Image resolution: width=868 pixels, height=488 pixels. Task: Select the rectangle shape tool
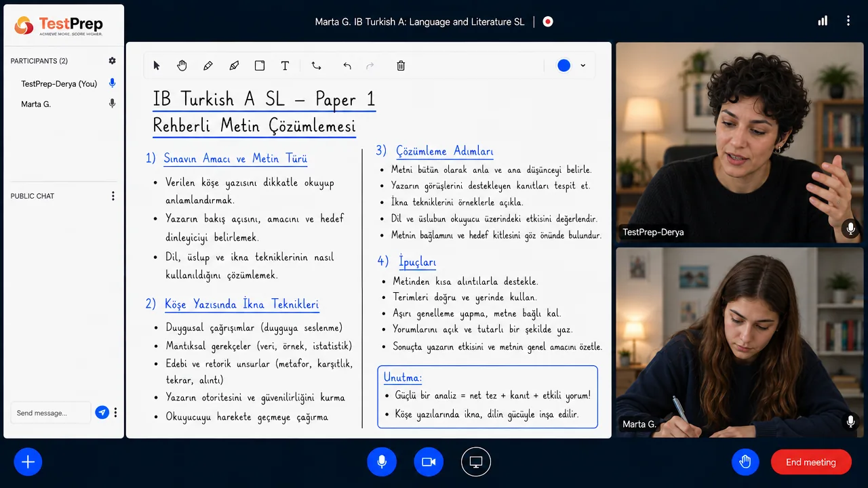coord(260,66)
